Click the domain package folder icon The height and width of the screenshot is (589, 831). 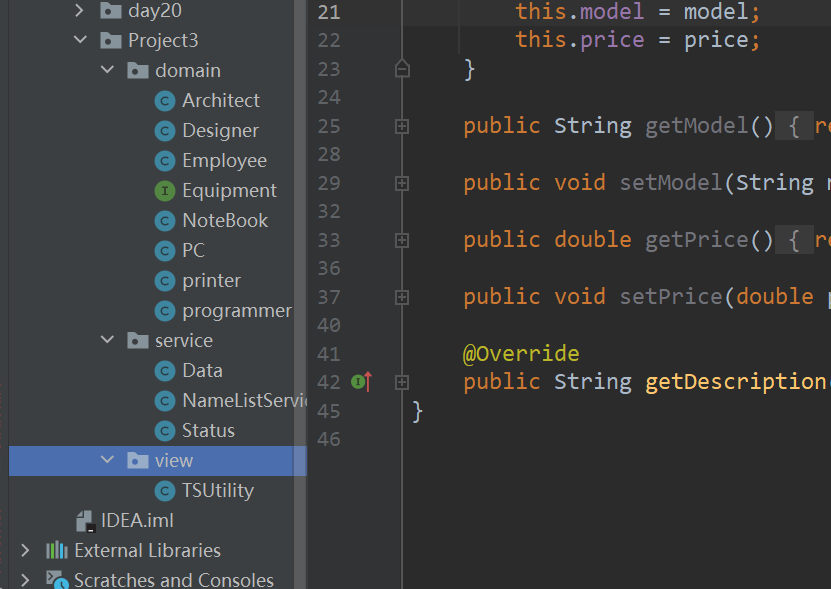[x=138, y=71]
